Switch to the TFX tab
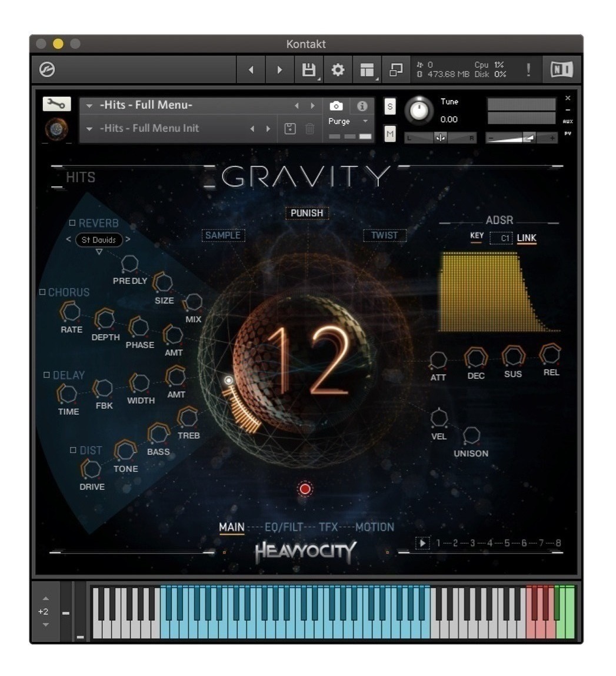Viewport: 616px width, 676px height. point(328,527)
